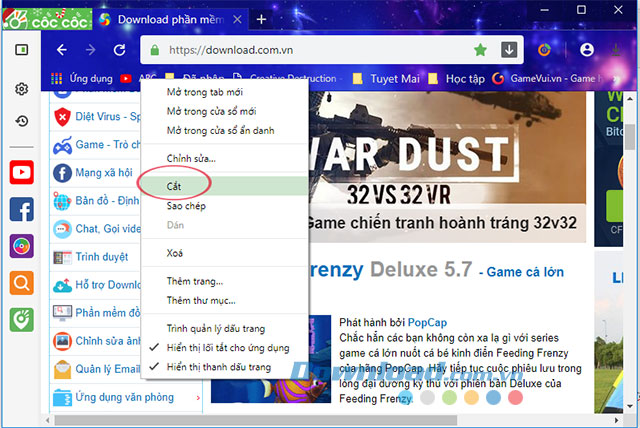Open the 'Học tập' bookmark folder
This screenshot has height=428, width=640.
457,77
